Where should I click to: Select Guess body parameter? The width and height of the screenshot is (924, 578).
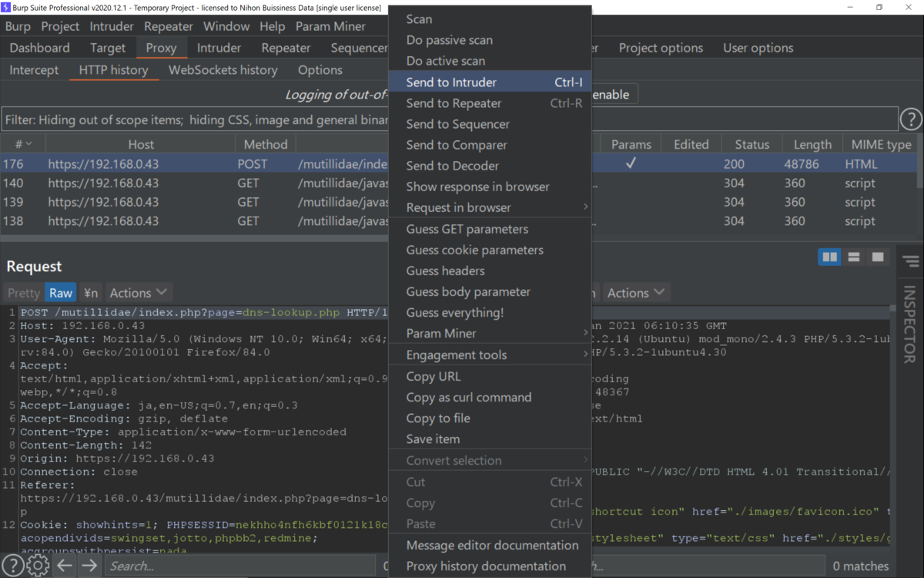coord(490,291)
